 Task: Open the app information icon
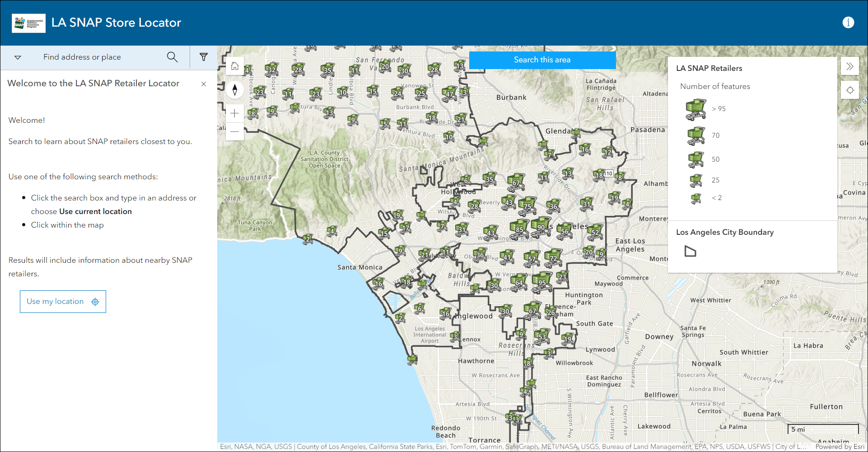tap(848, 23)
